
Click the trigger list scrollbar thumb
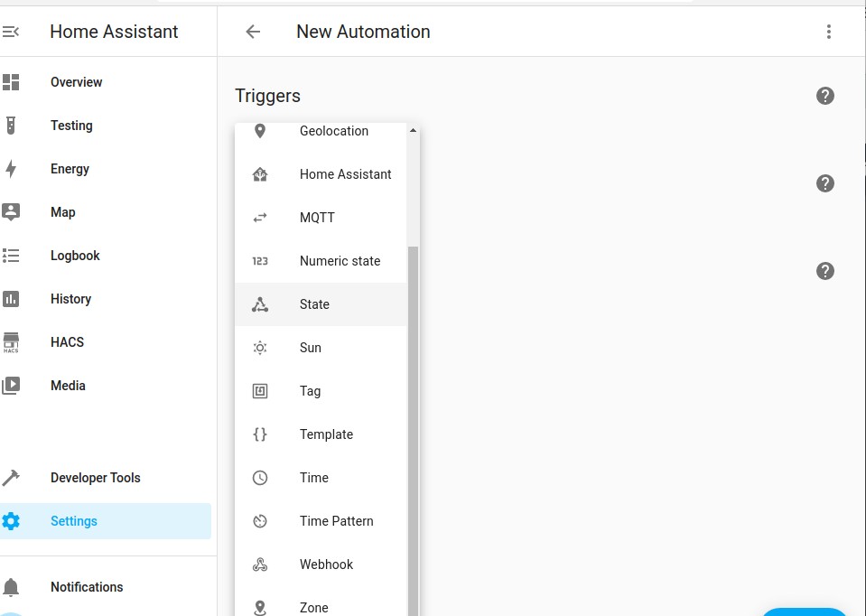pyautogui.click(x=413, y=431)
